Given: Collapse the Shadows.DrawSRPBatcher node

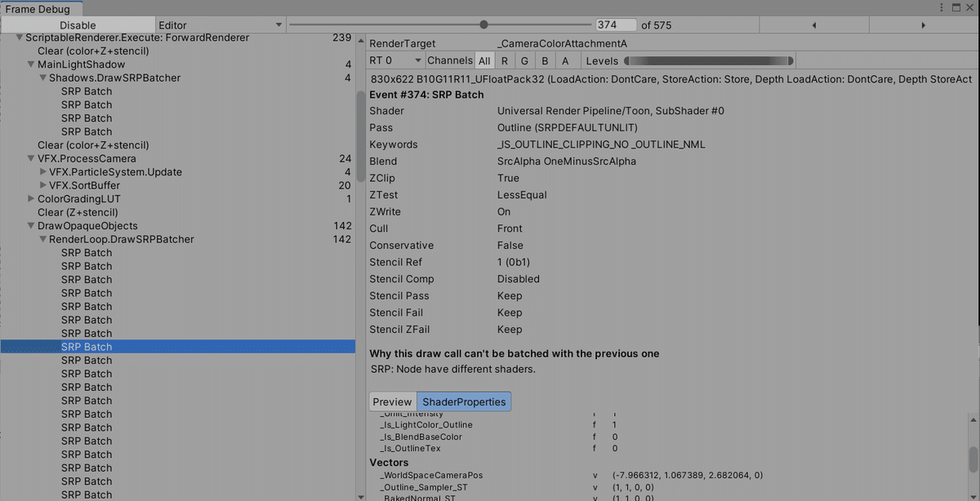Looking at the screenshot, I should tap(42, 78).
